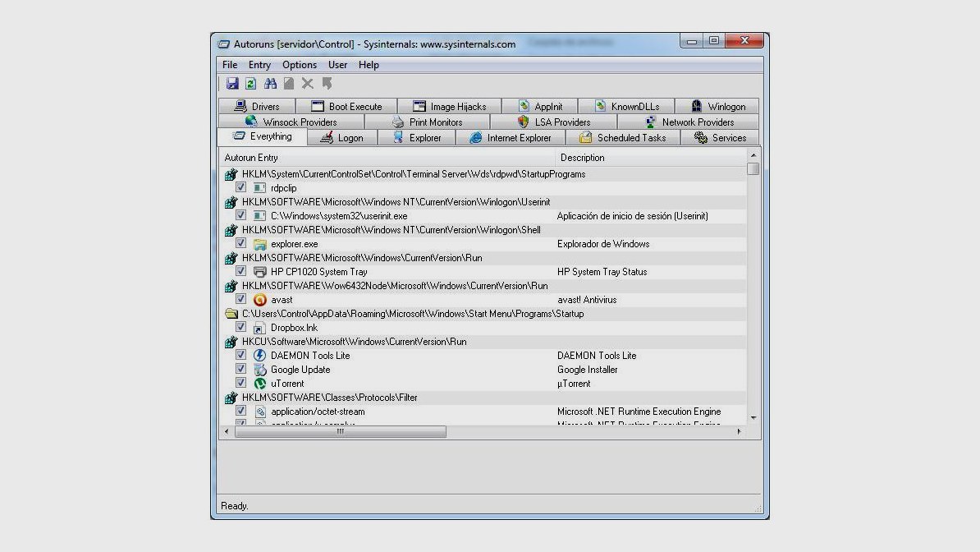Click the Properties page toolbar icon
This screenshot has height=552, width=980.
pyautogui.click(x=289, y=83)
